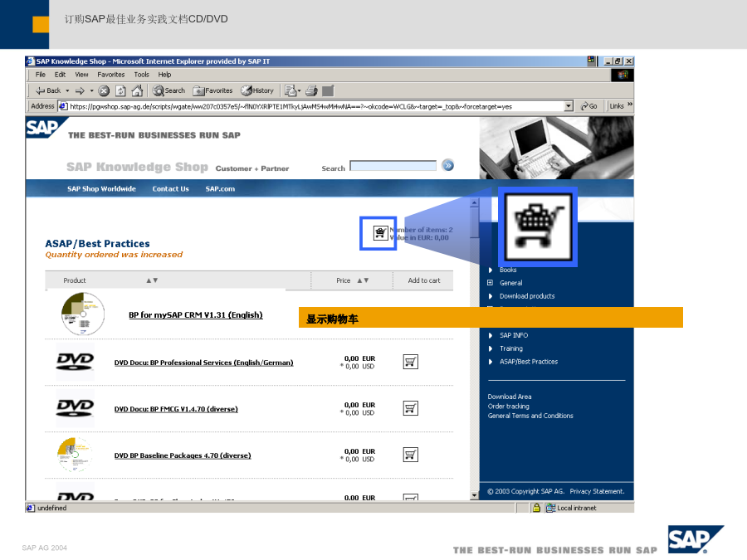Open the SAP.com navigation link
Viewport: 747px width, 560px height.
coord(220,189)
